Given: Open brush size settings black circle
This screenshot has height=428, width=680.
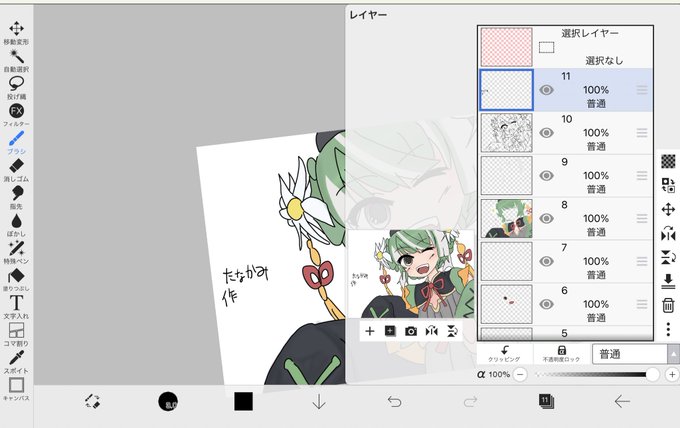Looking at the screenshot, I should (168, 402).
